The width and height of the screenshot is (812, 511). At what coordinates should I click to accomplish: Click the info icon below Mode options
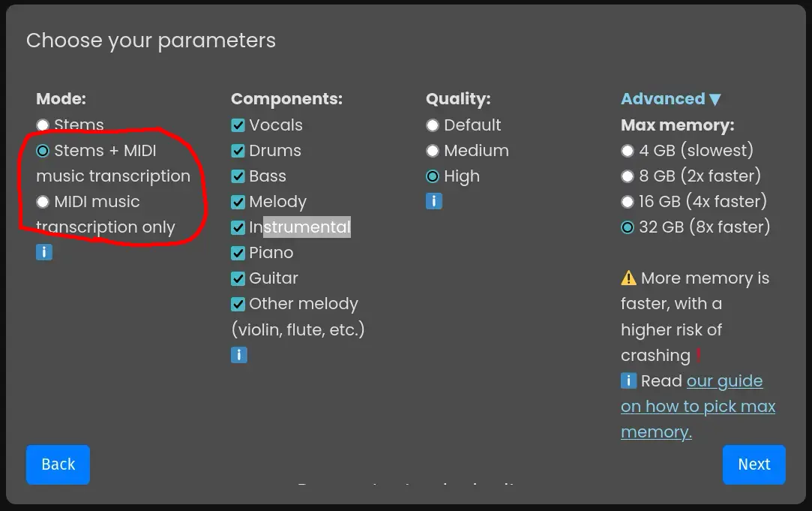(43, 252)
